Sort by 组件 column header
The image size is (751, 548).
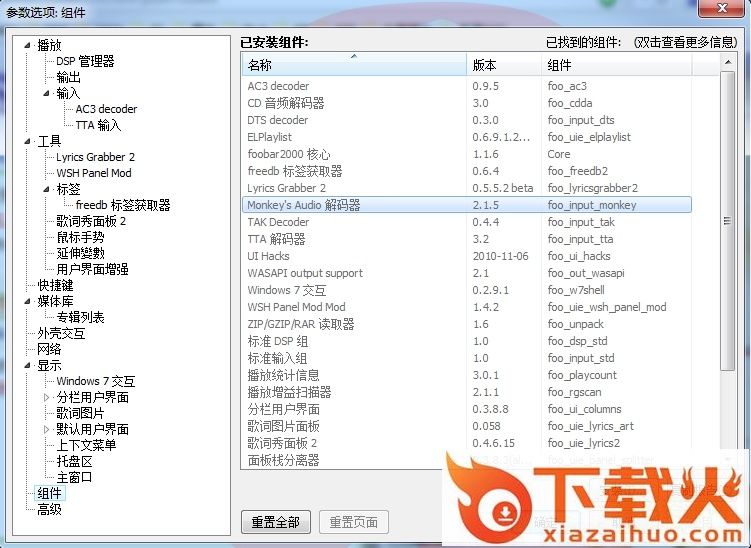[617, 65]
